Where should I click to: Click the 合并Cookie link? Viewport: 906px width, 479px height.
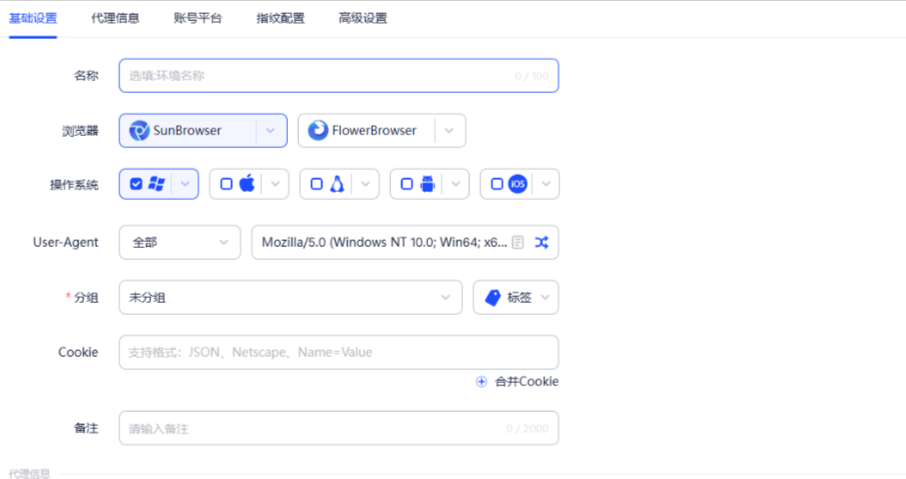[x=527, y=382]
